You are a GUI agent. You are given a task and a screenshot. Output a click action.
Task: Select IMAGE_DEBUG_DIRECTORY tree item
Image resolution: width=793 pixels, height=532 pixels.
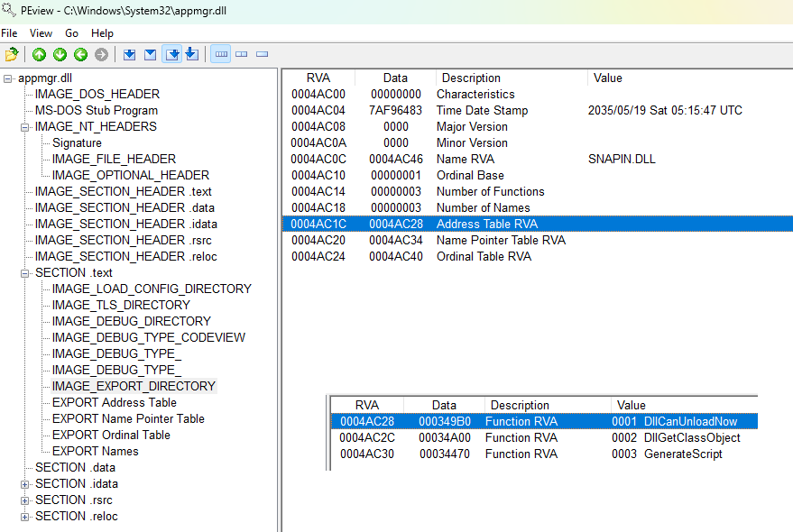[x=132, y=321]
